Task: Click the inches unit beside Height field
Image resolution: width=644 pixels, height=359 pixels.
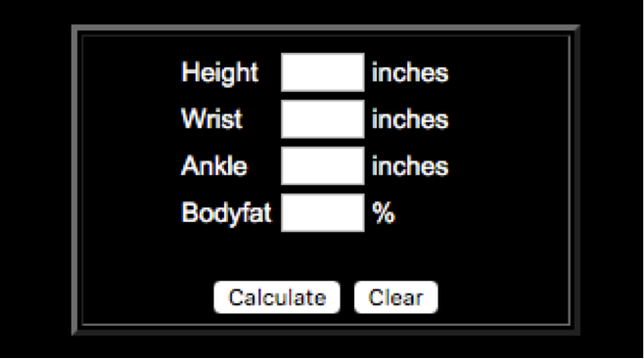Action: (x=410, y=72)
